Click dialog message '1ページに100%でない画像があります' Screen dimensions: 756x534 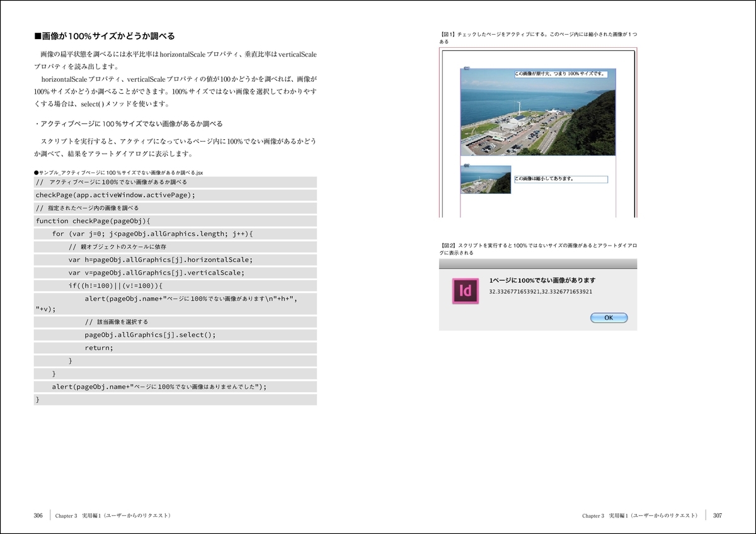(542, 280)
